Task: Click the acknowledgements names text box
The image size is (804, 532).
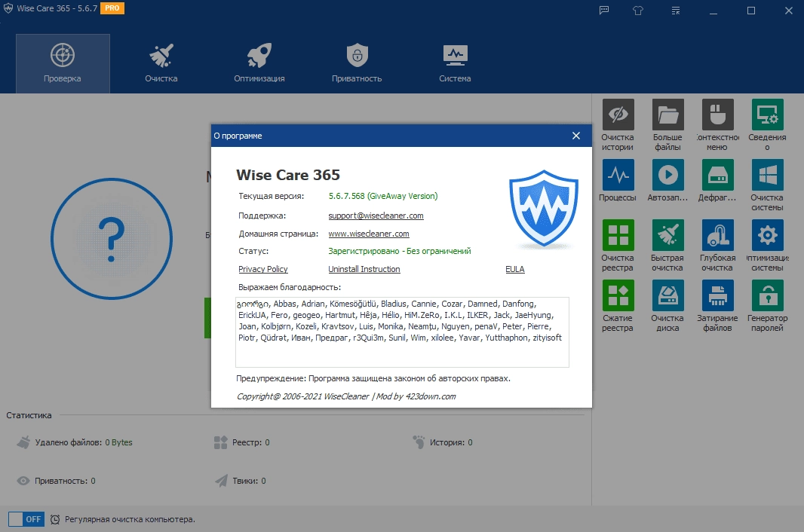Action: point(402,332)
